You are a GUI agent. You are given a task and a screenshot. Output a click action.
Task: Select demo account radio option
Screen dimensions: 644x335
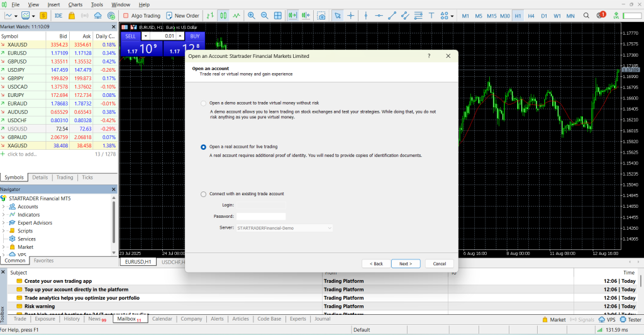203,103
